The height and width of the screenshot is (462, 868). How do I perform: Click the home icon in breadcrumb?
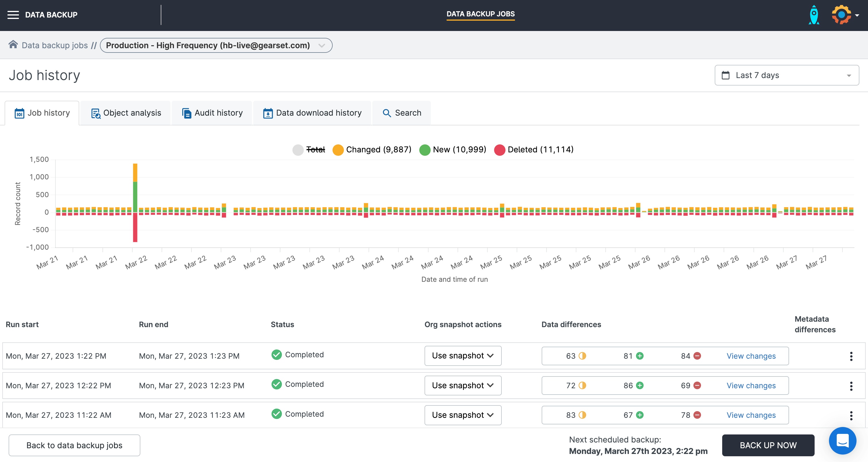coord(13,45)
